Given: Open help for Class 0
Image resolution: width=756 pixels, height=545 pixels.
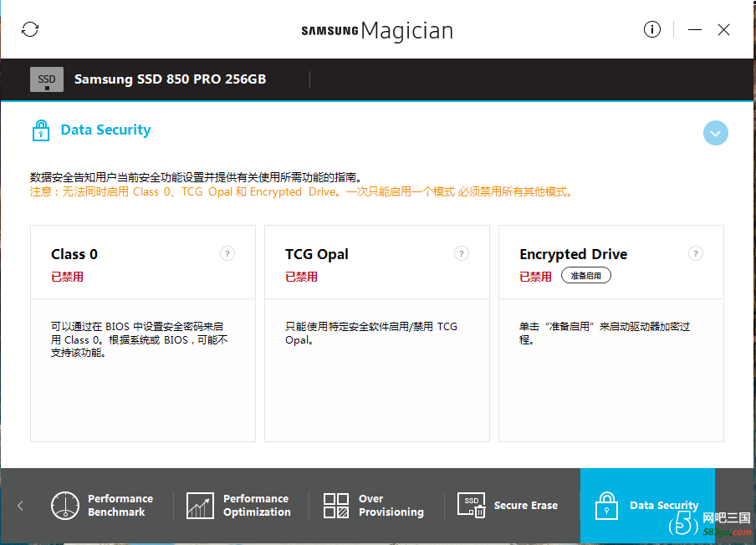Looking at the screenshot, I should point(227,253).
